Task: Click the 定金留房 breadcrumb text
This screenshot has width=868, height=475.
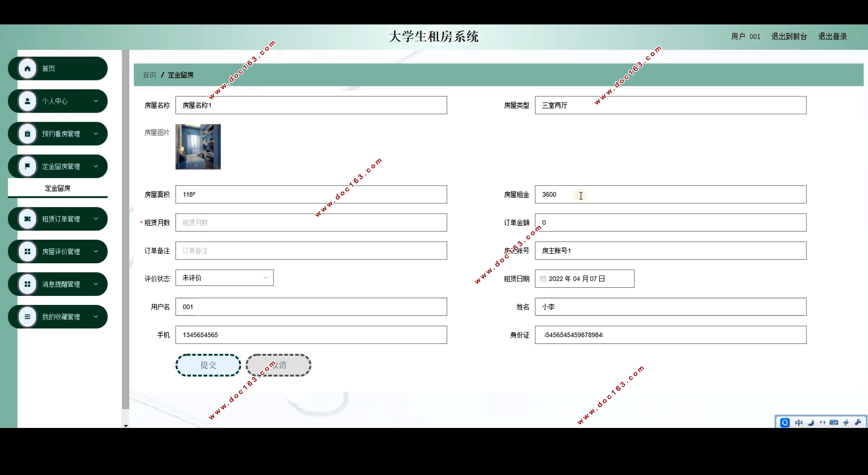Action: (181, 75)
